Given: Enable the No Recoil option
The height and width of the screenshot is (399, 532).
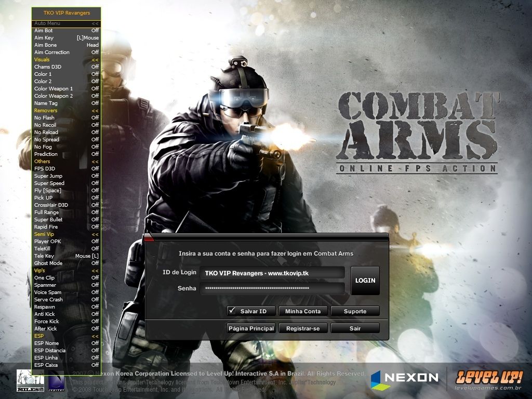Looking at the screenshot, I should point(66,125).
